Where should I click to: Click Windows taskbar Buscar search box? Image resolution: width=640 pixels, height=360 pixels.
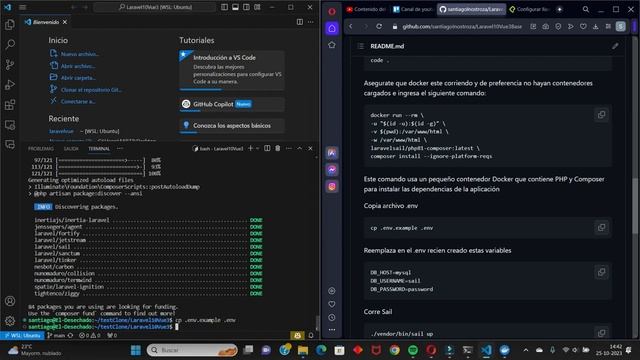192,350
